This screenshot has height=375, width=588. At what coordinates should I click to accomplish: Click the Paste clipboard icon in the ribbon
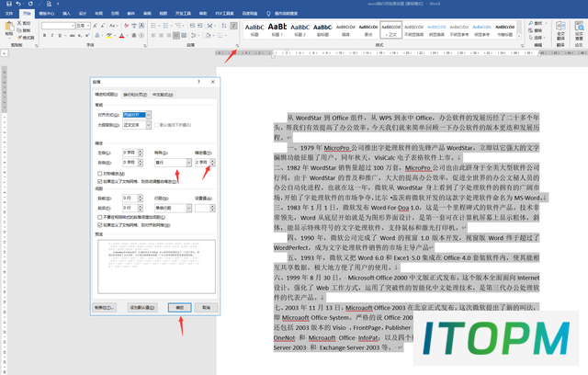pyautogui.click(x=9, y=28)
